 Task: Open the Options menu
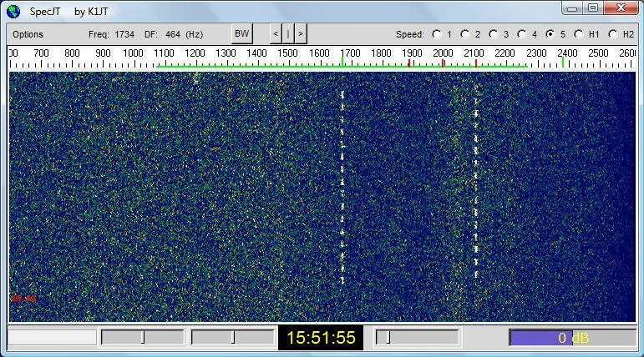point(28,34)
